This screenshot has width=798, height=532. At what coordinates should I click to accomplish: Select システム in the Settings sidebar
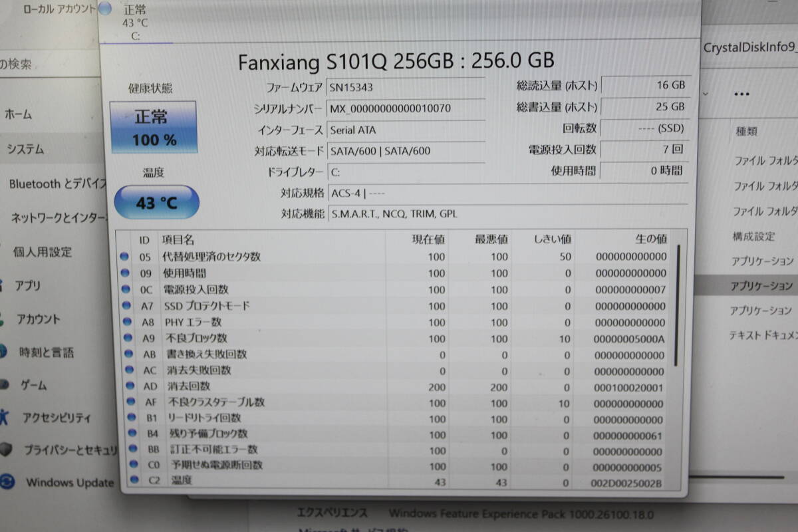tap(27, 150)
